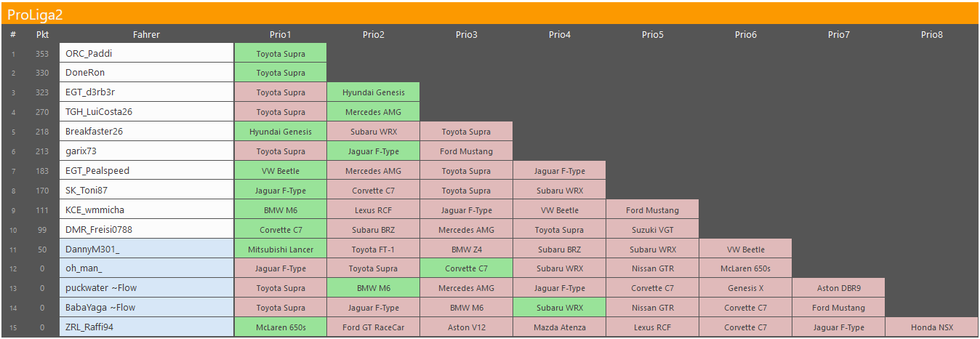Select KCE_wmmicha's Lexus RCF cell
980x339 pixels.
coord(373,210)
